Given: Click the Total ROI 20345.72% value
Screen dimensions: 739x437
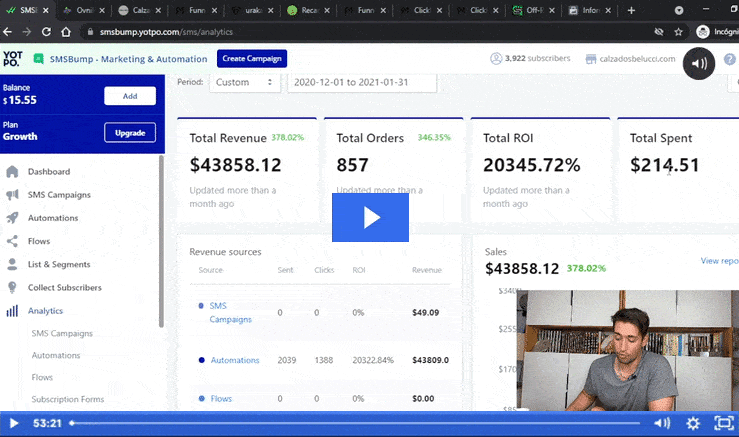Looking at the screenshot, I should click(x=531, y=165).
